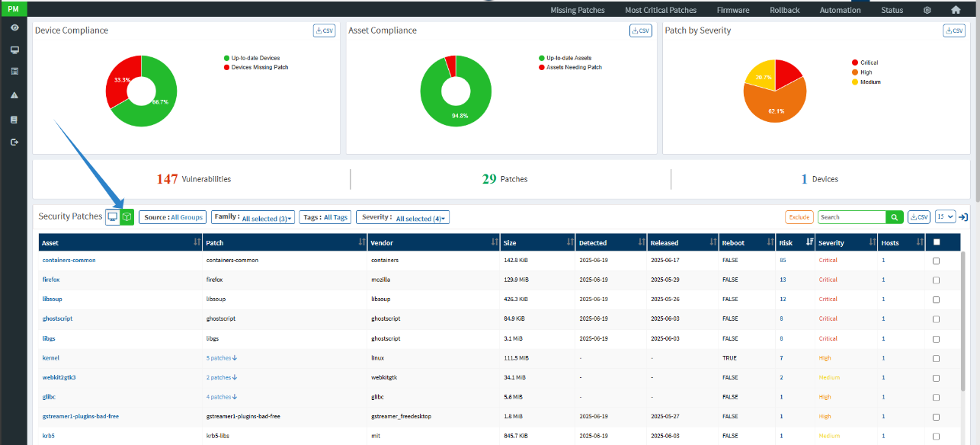Tick the checkbox for containers-common row
Viewport: 980px width, 445px height.
936,261
